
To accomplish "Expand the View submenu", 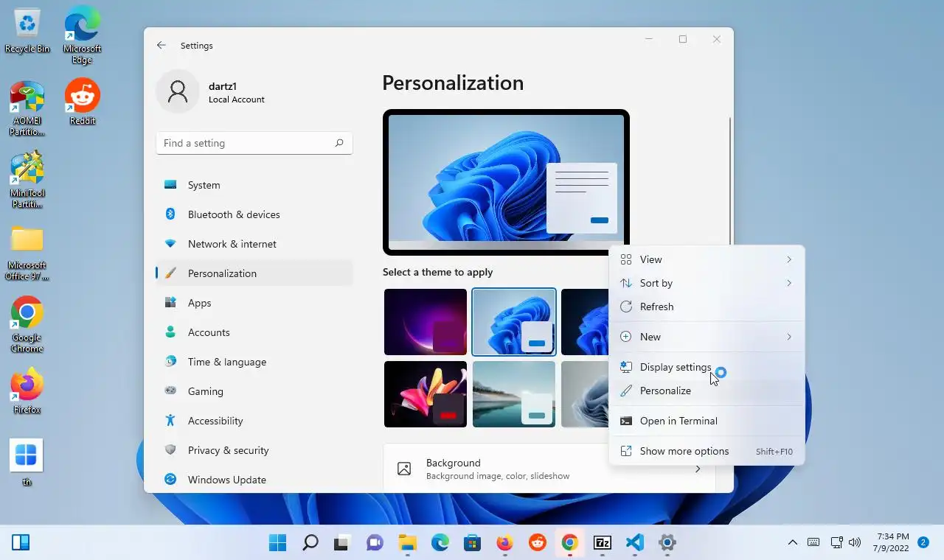I will [707, 259].
